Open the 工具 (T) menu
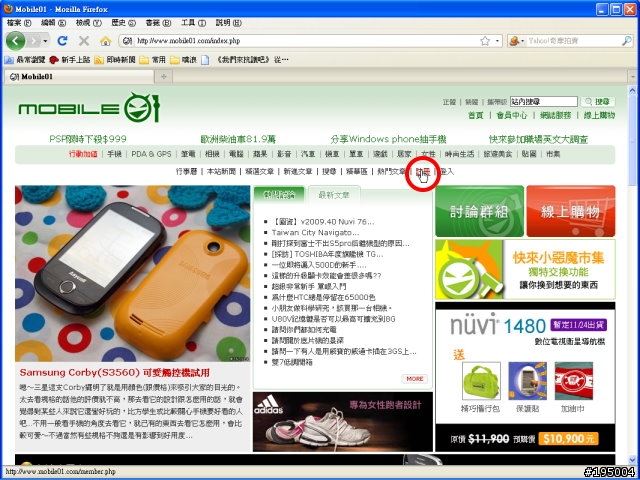This screenshot has width=640, height=480. 193,23
